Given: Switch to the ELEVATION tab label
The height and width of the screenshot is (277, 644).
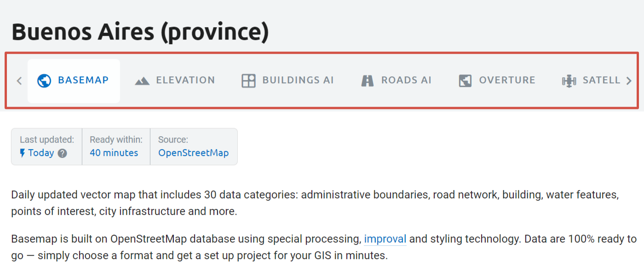Looking at the screenshot, I should click(185, 80).
